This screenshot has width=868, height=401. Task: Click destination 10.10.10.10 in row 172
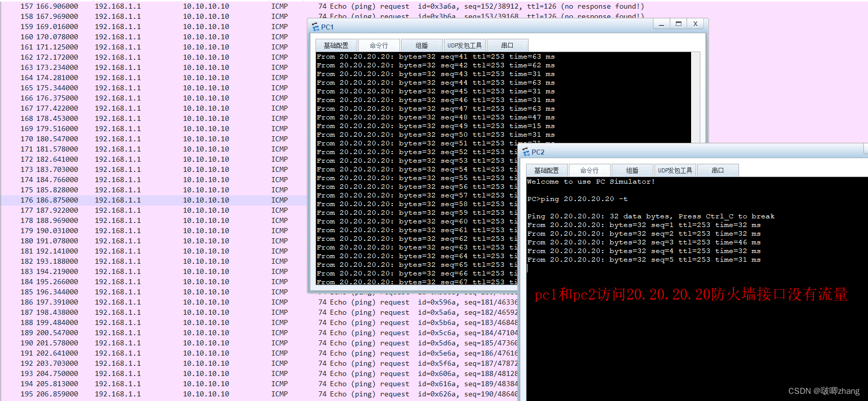206,159
